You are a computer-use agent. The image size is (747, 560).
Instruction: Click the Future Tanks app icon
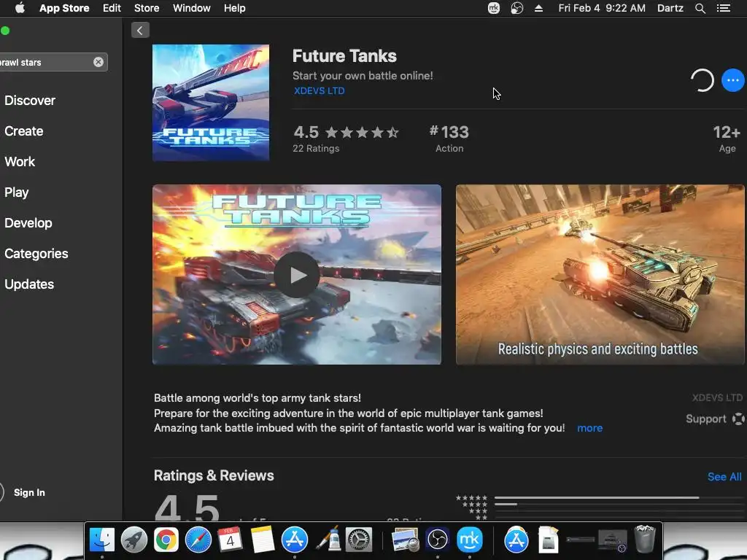(x=211, y=103)
